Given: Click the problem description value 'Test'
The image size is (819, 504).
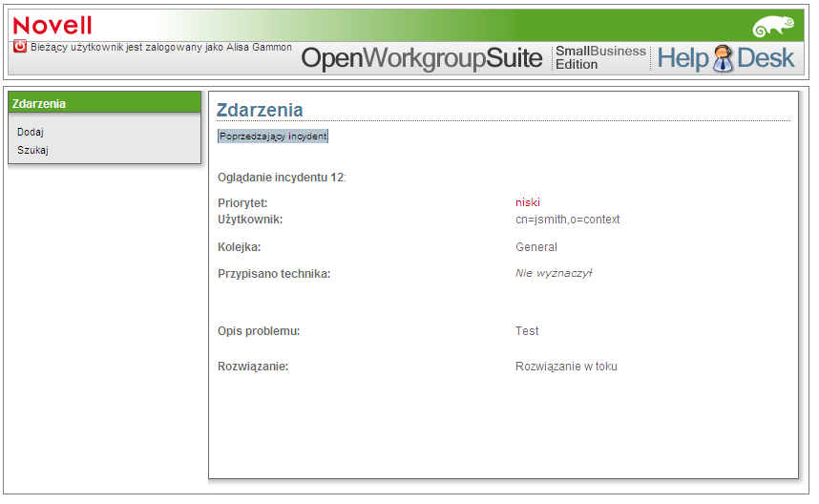Looking at the screenshot, I should click(x=527, y=331).
